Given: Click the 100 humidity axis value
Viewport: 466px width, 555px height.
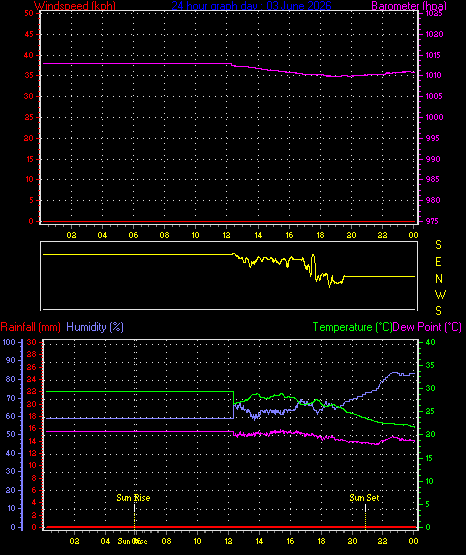Looking at the screenshot, I should pos(9,342).
